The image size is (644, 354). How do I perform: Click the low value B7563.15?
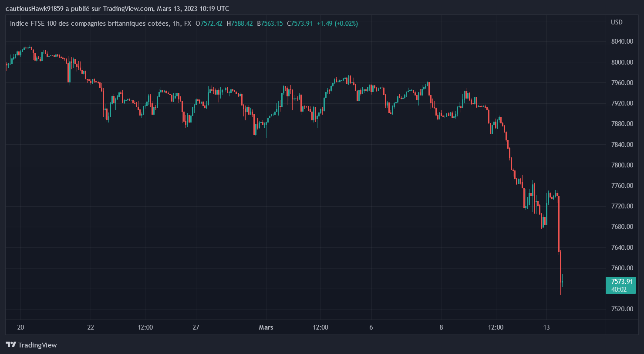point(270,24)
